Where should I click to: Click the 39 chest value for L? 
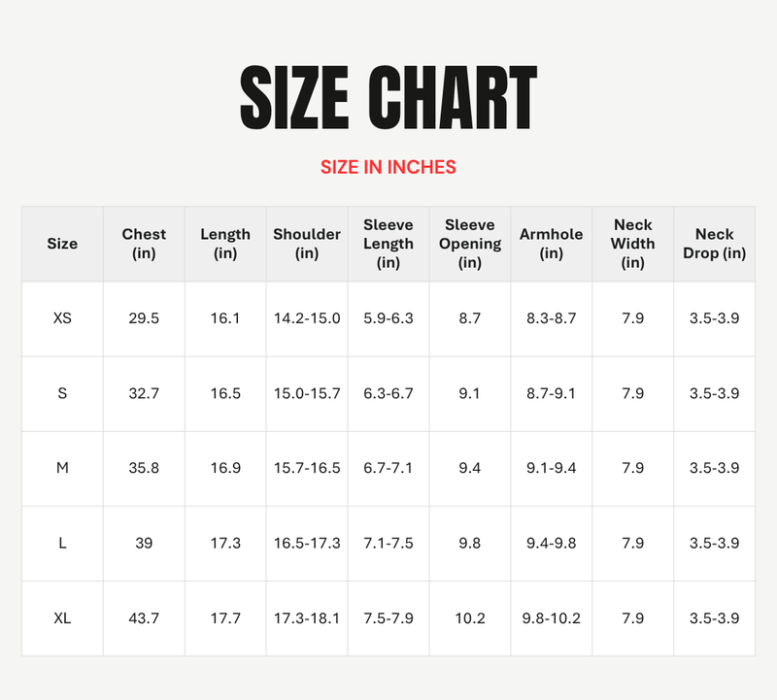click(x=144, y=544)
